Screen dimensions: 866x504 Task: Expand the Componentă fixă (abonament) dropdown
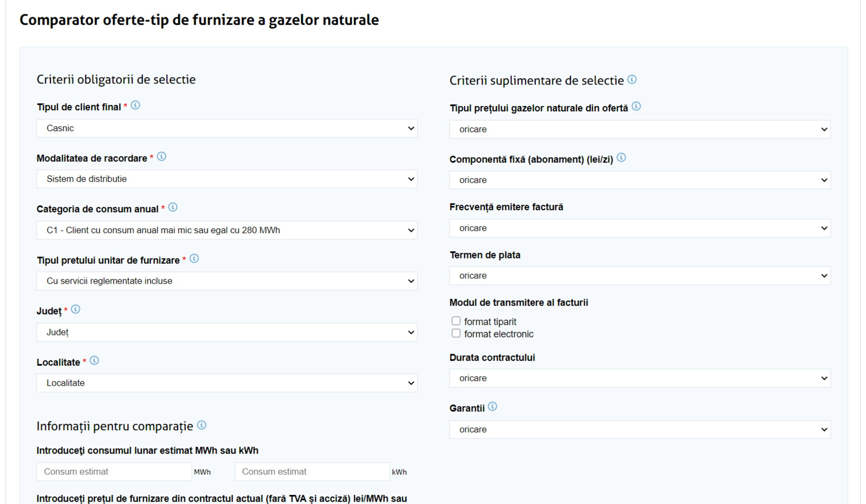[x=640, y=180]
